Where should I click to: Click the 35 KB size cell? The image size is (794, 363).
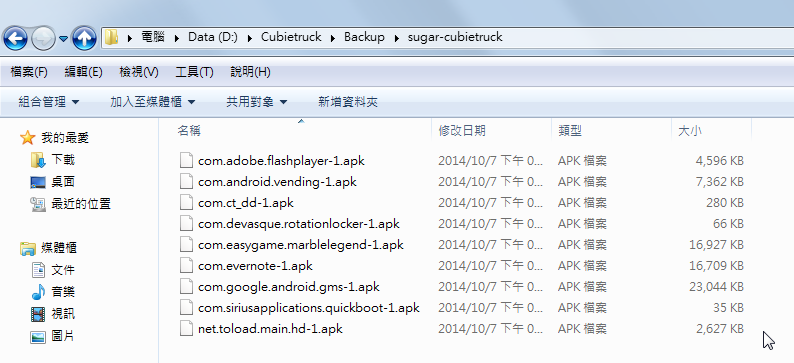pos(727,308)
